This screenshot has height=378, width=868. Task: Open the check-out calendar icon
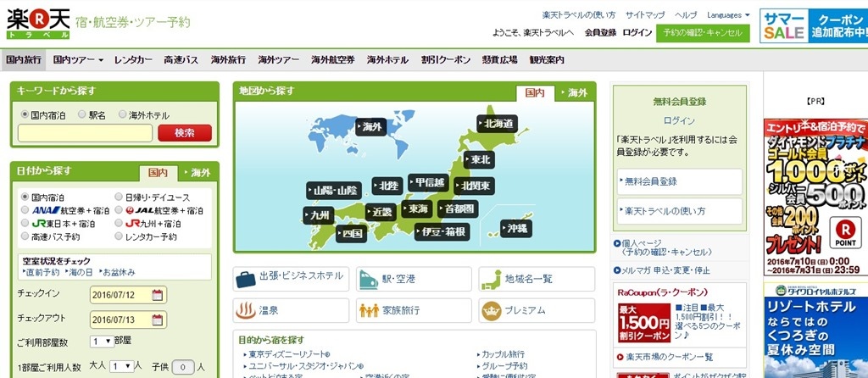(157, 320)
